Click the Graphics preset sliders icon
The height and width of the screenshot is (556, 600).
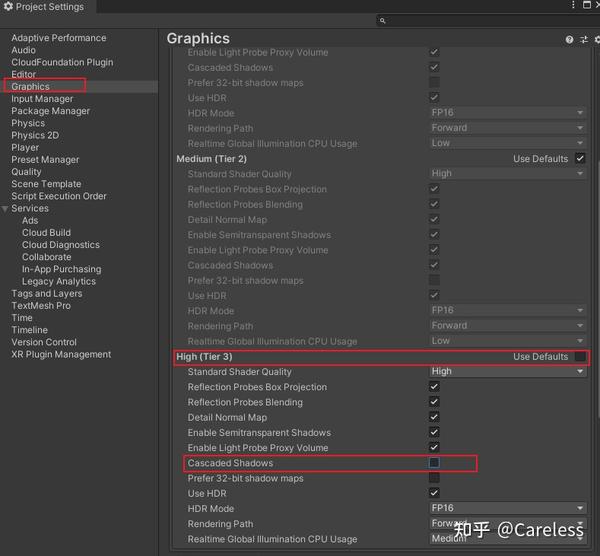(583, 40)
